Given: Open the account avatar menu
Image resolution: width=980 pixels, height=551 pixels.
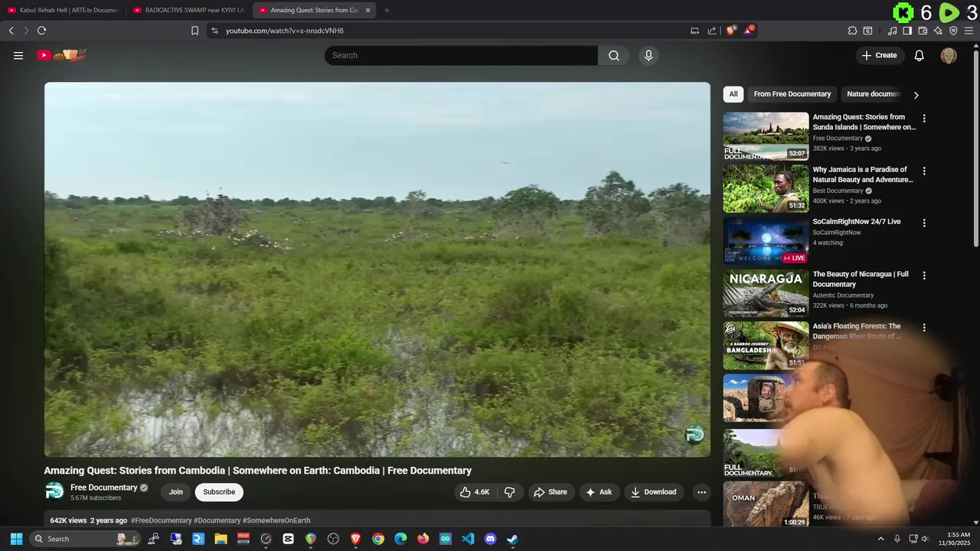Looking at the screenshot, I should click(949, 55).
